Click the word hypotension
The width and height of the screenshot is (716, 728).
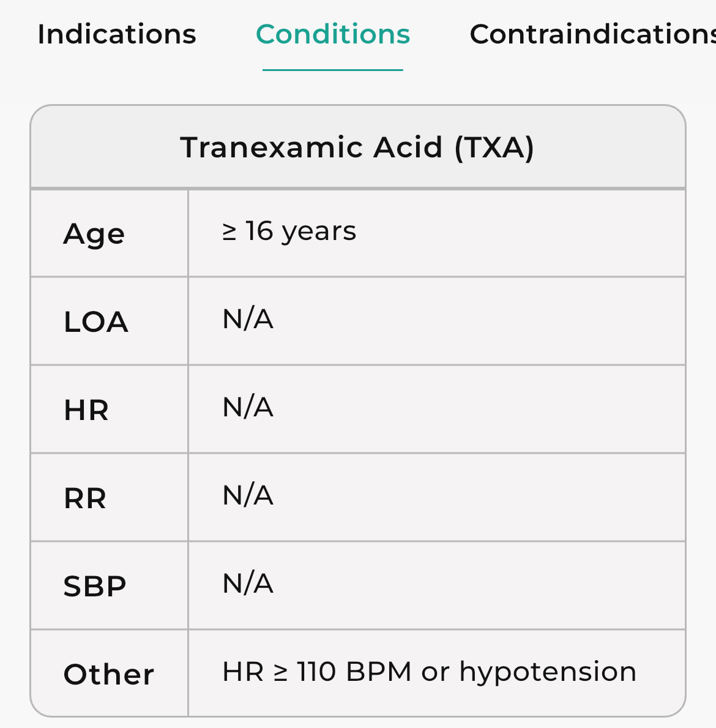[x=548, y=672]
